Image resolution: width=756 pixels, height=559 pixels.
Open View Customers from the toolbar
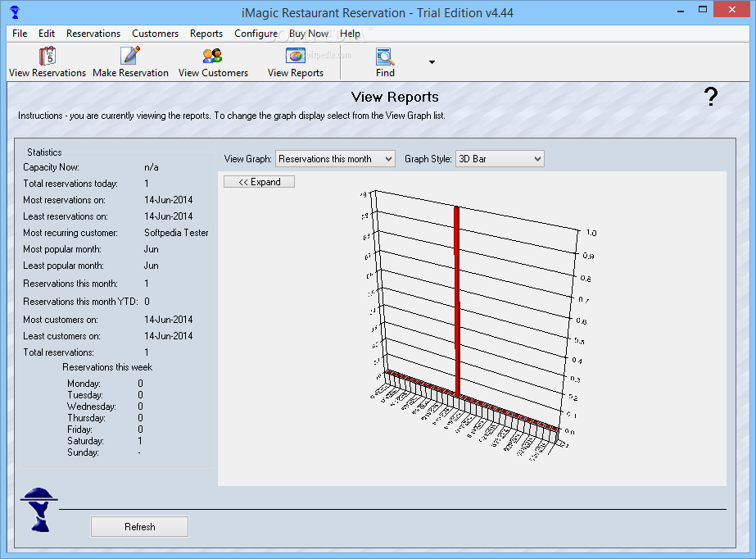point(213,62)
